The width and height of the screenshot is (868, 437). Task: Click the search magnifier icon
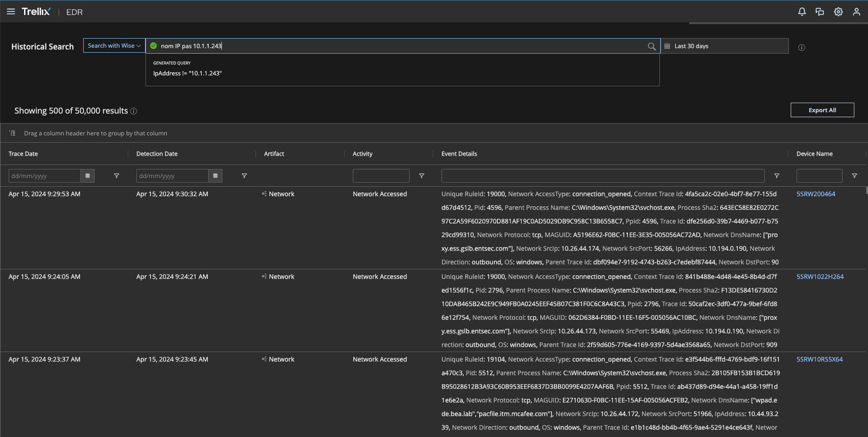[651, 46]
